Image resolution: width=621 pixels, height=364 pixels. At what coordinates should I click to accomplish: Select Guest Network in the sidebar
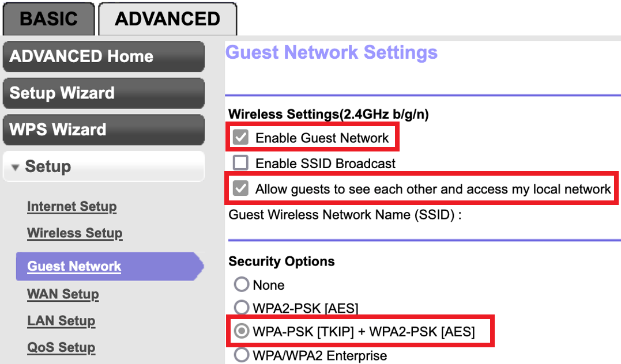(73, 266)
